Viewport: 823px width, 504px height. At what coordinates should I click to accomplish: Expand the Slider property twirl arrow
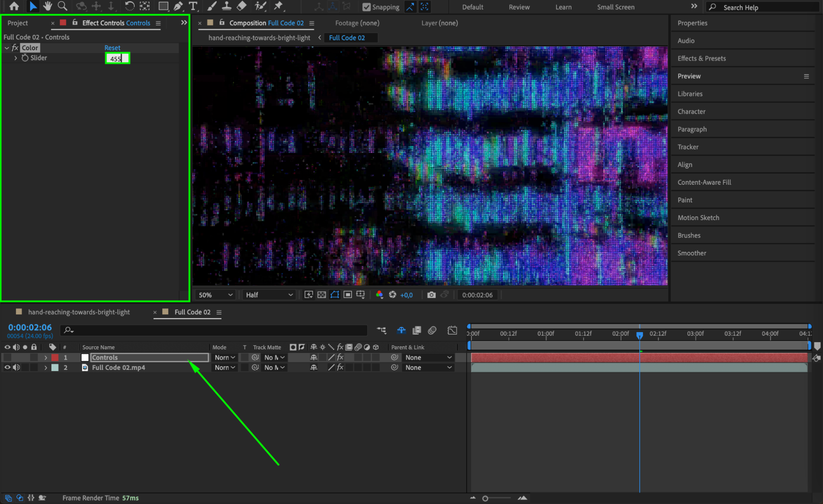pos(16,58)
